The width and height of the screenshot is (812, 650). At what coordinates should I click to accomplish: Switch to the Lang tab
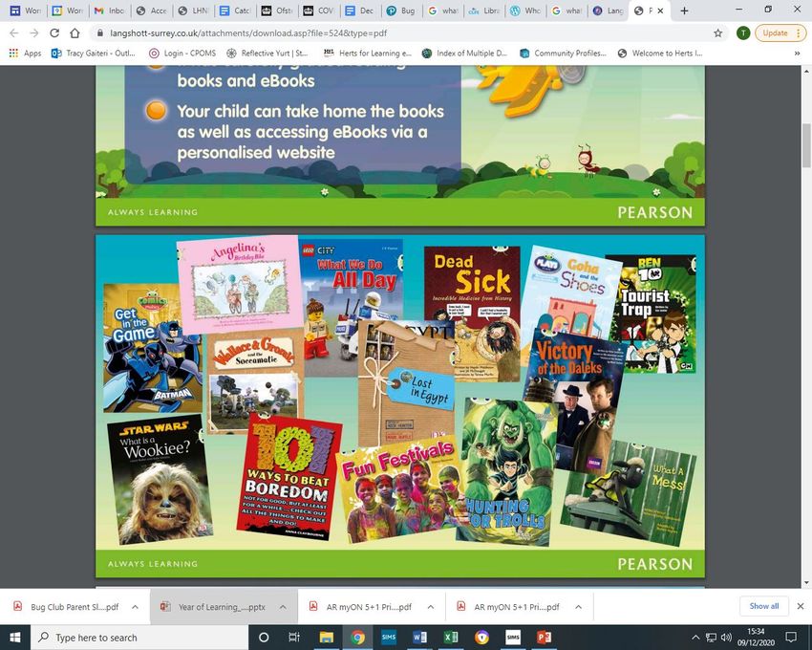(608, 11)
